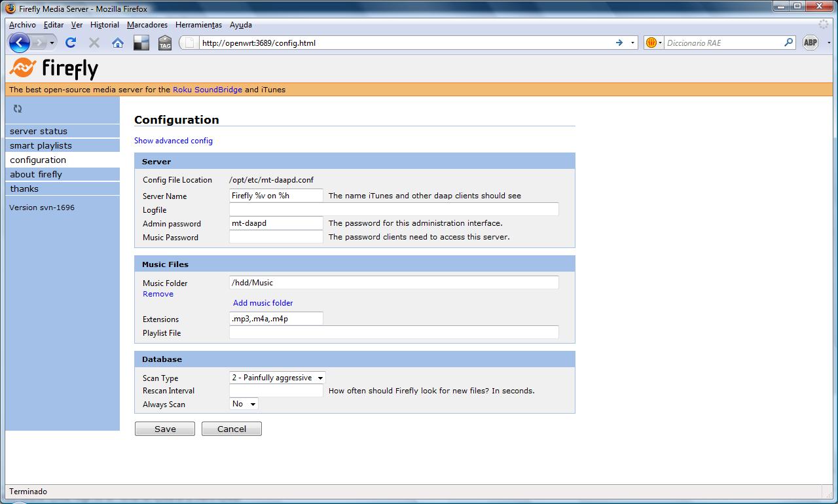Click the Playlist File input field

[x=394, y=333]
